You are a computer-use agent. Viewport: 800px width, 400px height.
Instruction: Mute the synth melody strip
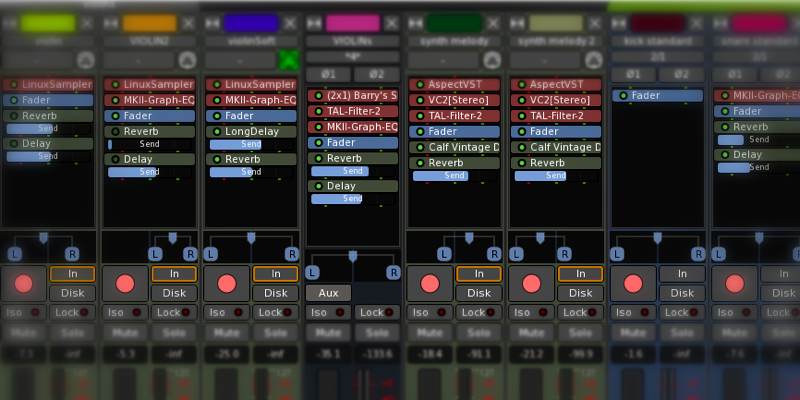[x=430, y=333]
